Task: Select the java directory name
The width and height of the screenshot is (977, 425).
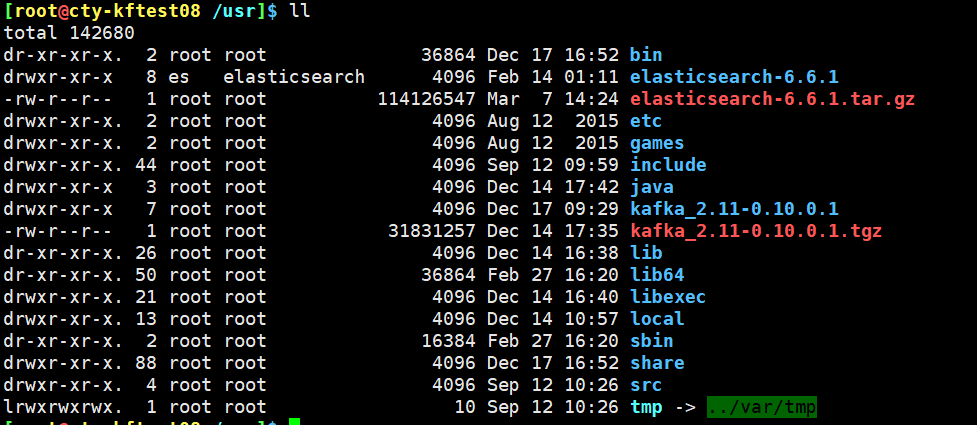Action: click(652, 187)
